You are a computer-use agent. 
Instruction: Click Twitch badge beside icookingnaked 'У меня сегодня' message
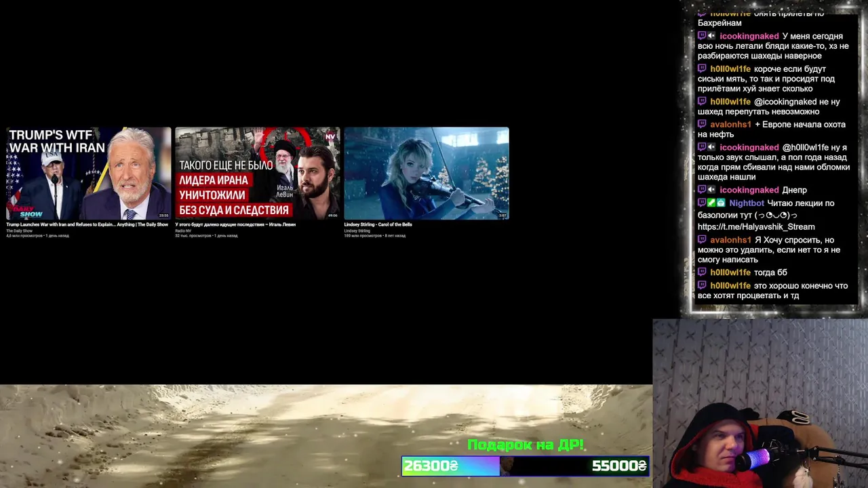[x=702, y=36]
